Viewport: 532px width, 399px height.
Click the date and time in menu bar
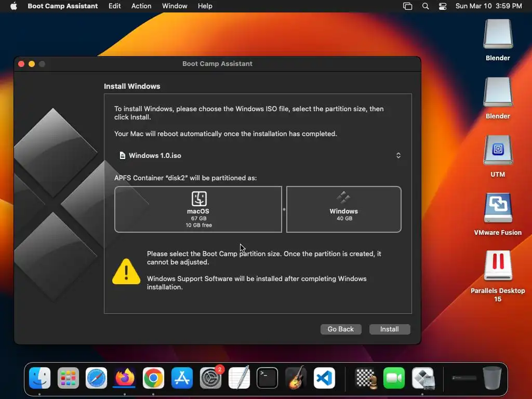488,6
